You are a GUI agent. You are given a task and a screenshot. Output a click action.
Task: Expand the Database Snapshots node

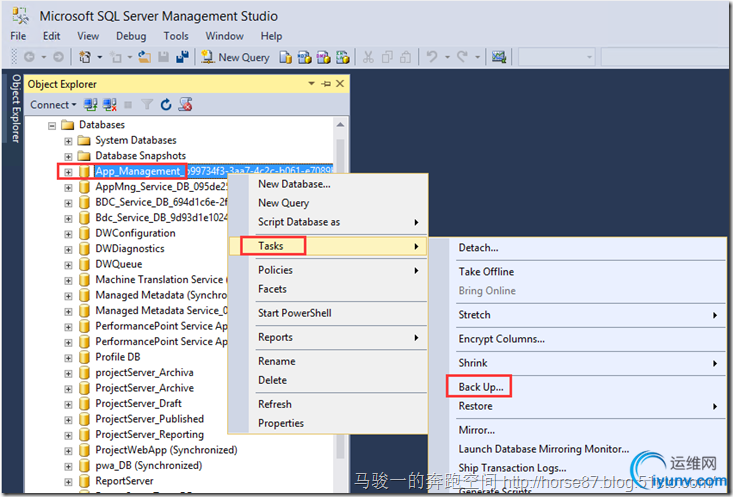click(68, 156)
